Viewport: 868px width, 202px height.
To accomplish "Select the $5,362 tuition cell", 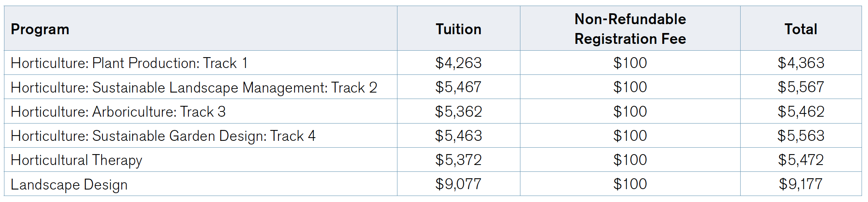I will point(459,111).
